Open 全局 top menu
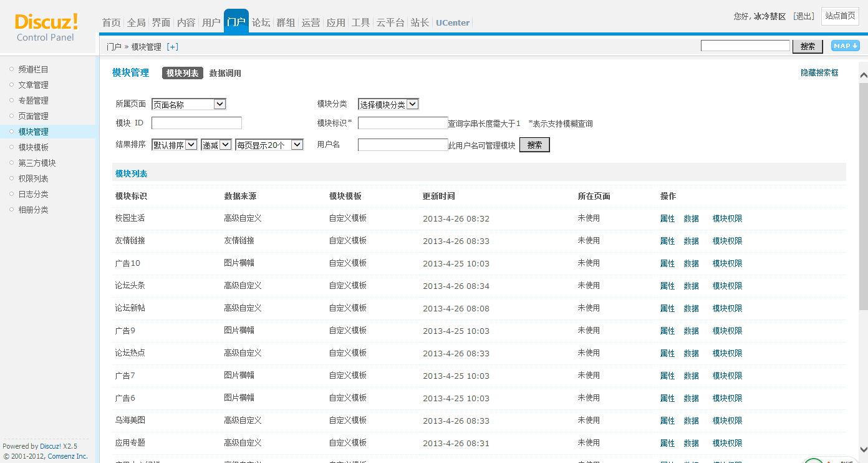 click(x=136, y=22)
